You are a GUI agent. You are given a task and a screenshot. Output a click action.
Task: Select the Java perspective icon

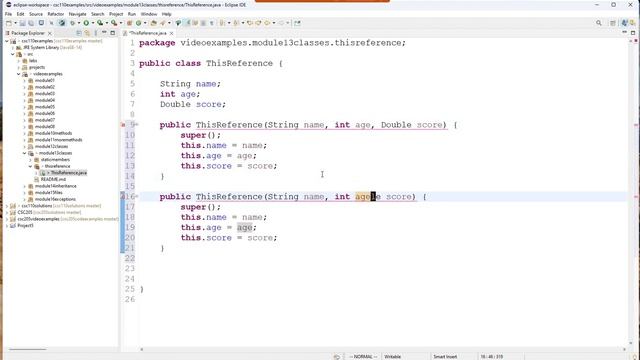624,23
